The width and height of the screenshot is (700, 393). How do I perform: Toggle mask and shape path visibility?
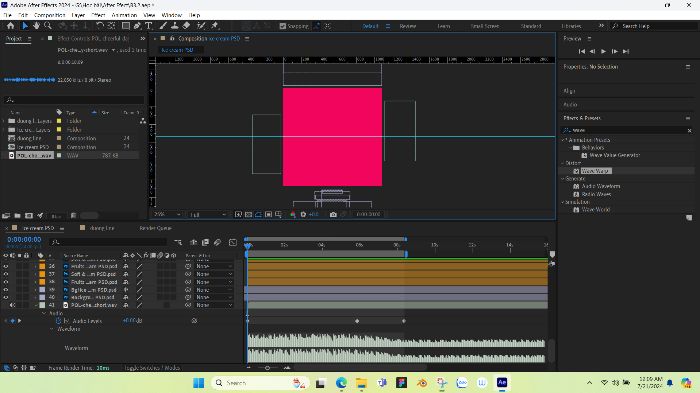(x=258, y=214)
